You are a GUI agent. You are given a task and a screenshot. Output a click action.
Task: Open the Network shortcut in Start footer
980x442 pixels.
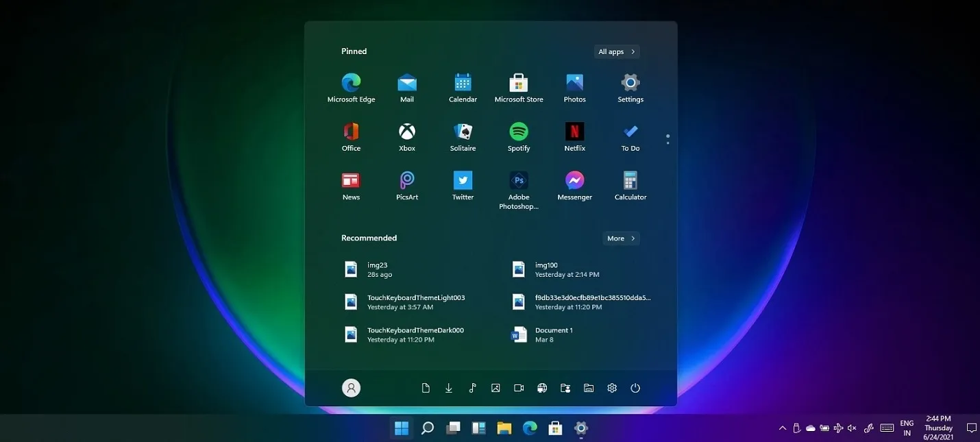[x=542, y=388]
